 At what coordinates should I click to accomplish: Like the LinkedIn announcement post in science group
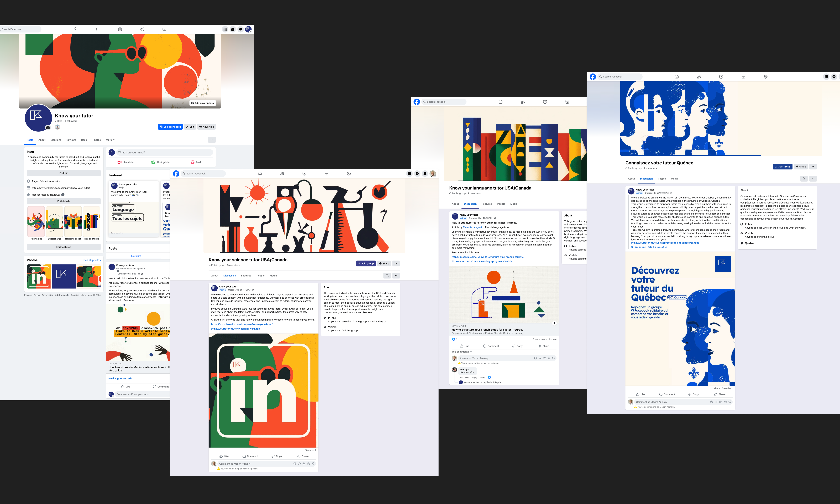[224, 456]
